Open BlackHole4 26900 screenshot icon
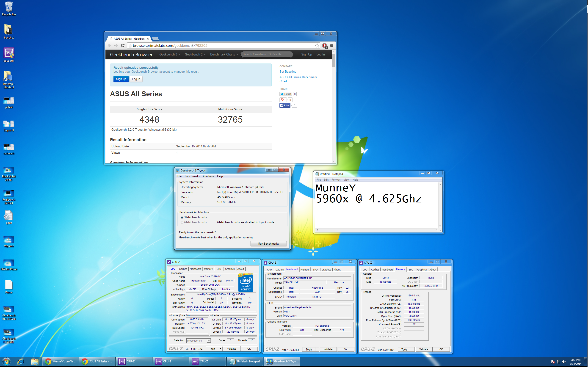 [9, 174]
